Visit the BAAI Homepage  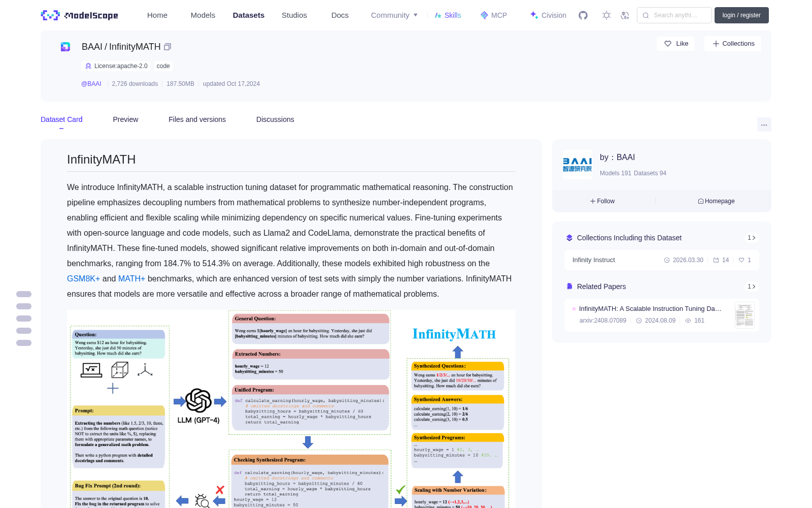716,201
